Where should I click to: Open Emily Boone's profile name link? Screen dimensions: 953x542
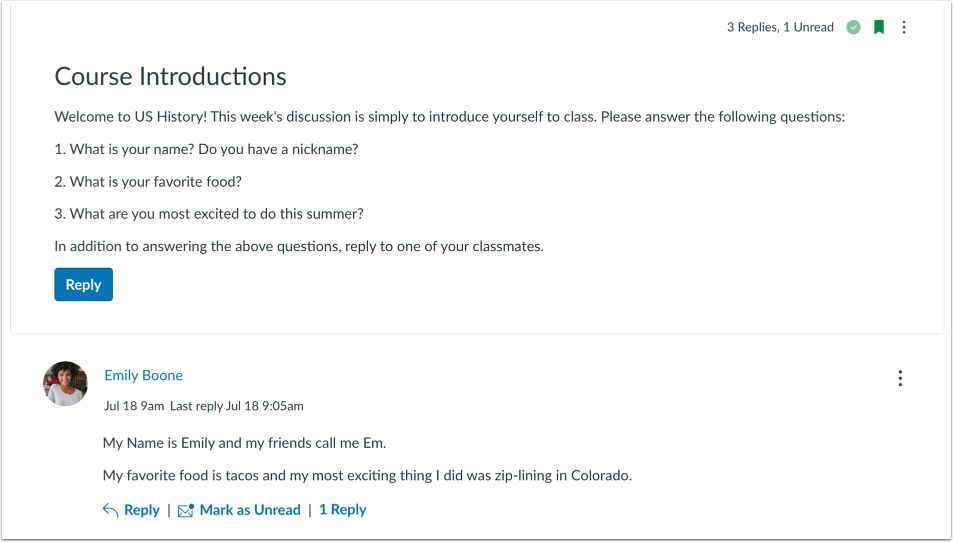(x=143, y=376)
